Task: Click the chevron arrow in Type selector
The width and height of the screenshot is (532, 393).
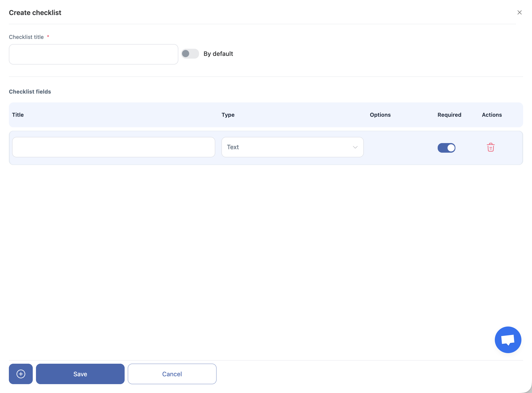Action: click(x=355, y=147)
